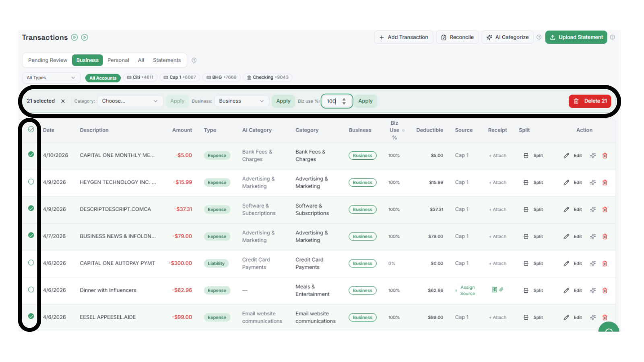Delete the HEYGEN TECHNOLOGY row via trash icon
Viewport: 644px width, 362px height.
(x=605, y=183)
